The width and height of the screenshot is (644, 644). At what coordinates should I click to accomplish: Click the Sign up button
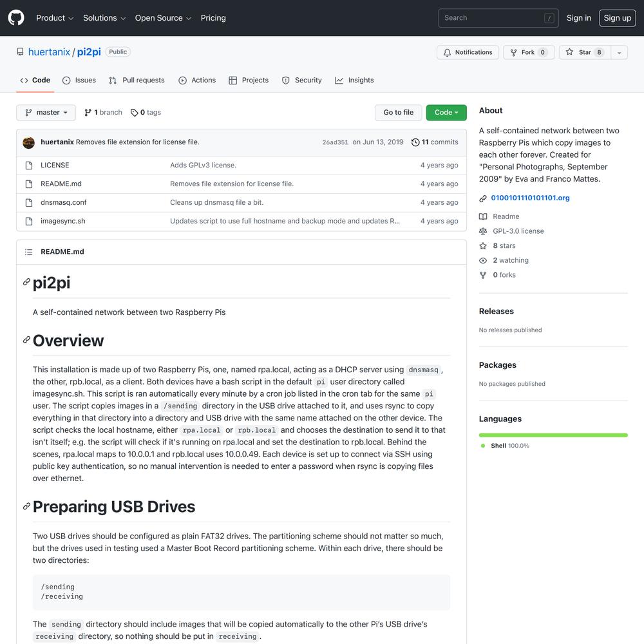click(x=618, y=18)
